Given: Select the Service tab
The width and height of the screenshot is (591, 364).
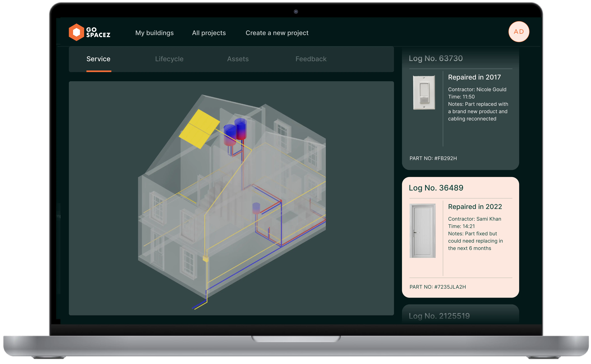Looking at the screenshot, I should point(98,59).
